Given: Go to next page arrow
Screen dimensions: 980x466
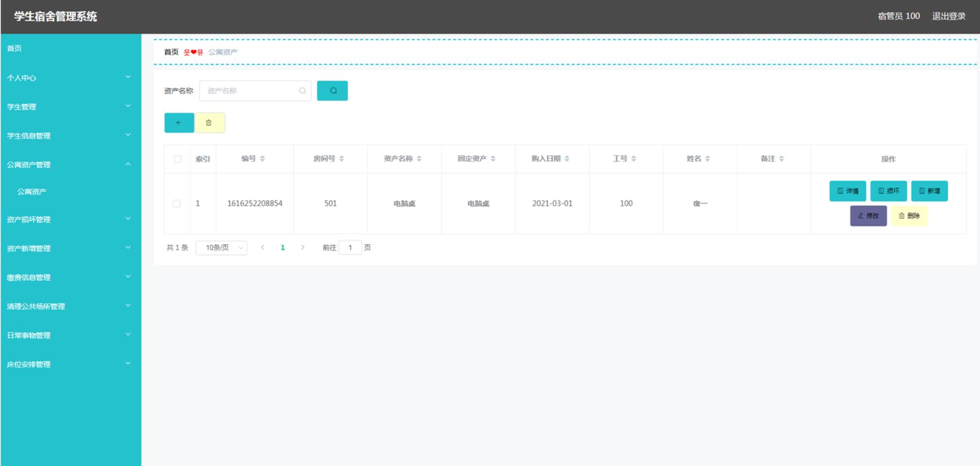Looking at the screenshot, I should click(303, 248).
